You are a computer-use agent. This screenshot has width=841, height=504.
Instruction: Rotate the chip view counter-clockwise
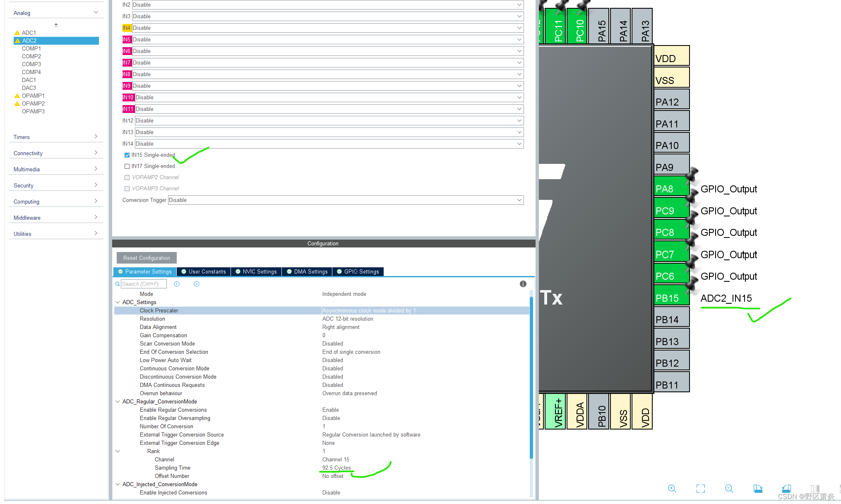pyautogui.click(x=786, y=489)
